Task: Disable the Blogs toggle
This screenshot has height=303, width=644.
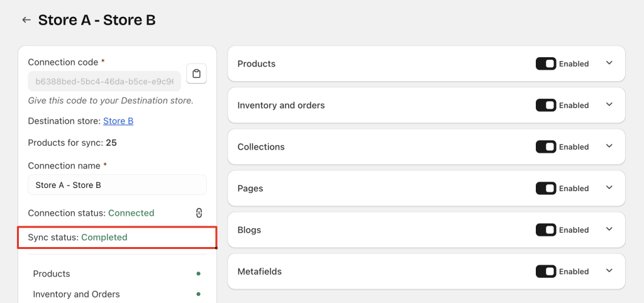Action: (545, 229)
